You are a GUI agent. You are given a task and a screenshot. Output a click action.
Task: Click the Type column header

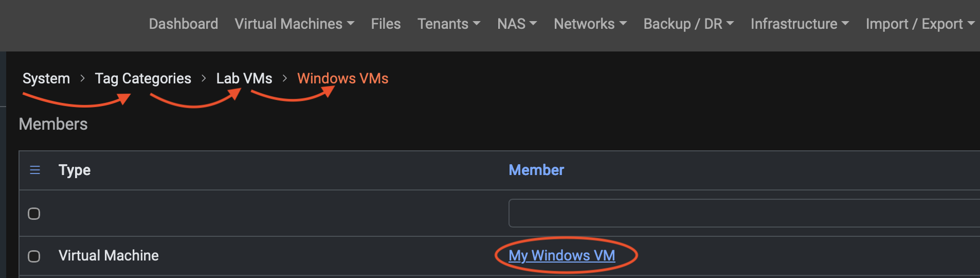point(75,170)
